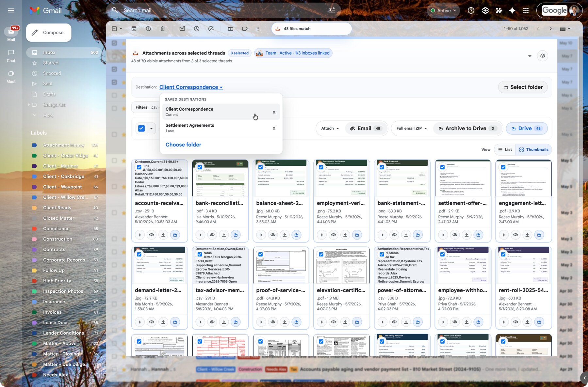Expand Categories in sidebar
Viewport: 588px width, 387px height.
tap(29, 105)
